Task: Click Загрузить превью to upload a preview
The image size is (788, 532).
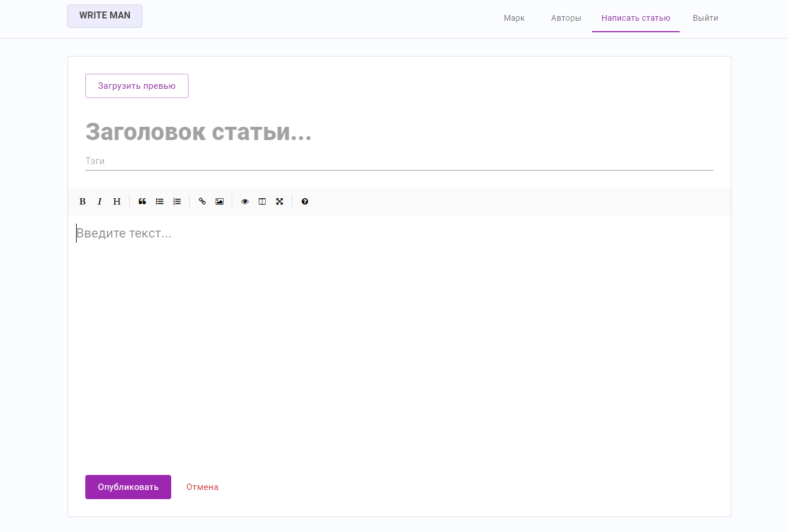Action: (x=137, y=85)
